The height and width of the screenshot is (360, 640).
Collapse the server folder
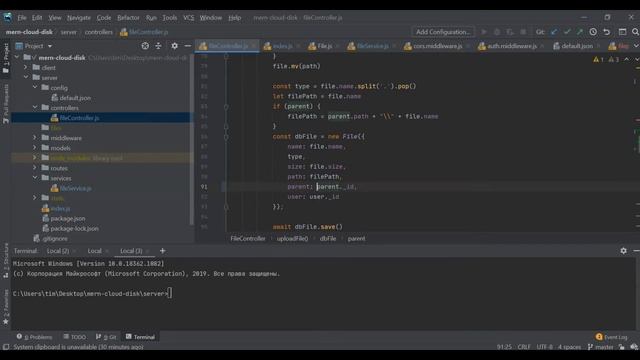[25, 77]
